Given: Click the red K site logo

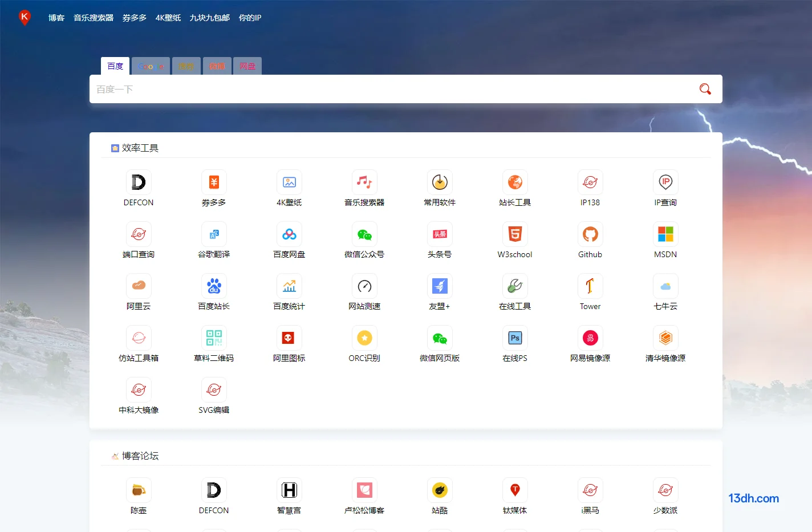Looking at the screenshot, I should [x=25, y=17].
